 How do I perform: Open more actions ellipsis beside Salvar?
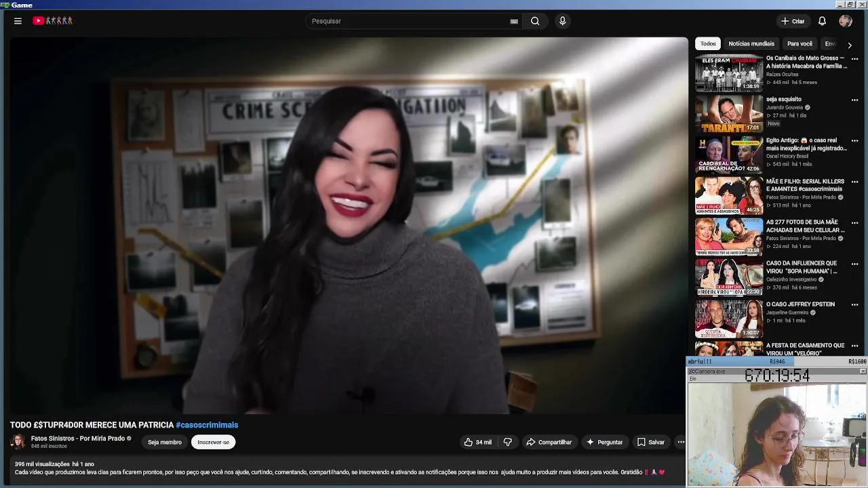coord(681,442)
